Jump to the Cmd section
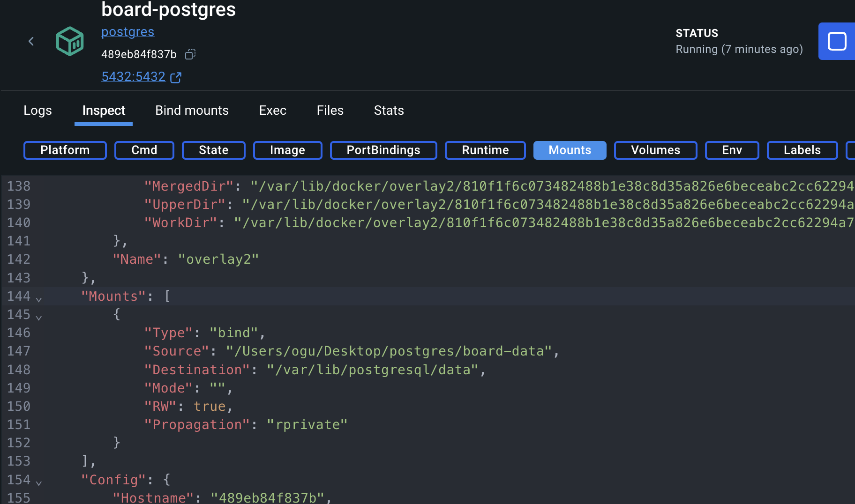The image size is (855, 504). [x=144, y=150]
